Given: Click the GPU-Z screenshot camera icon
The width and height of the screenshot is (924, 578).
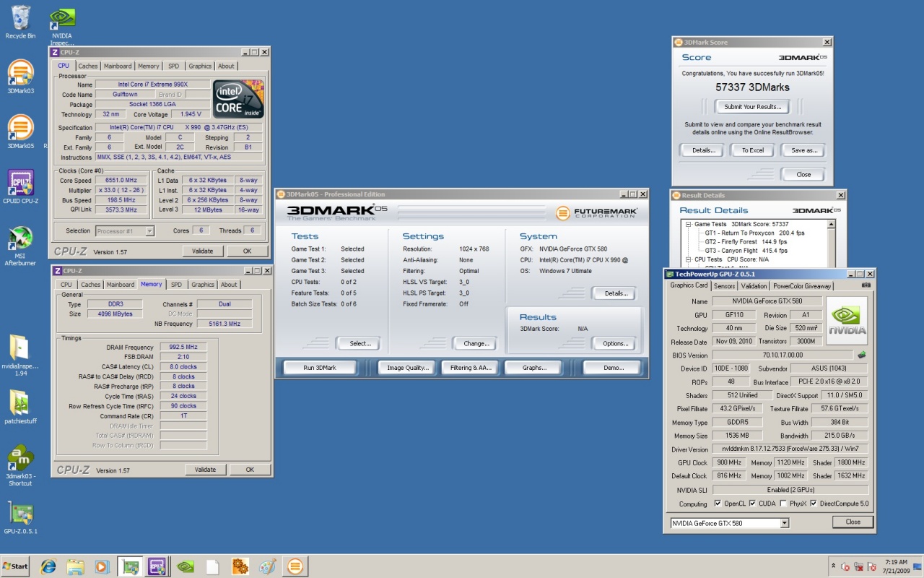Looking at the screenshot, I should (866, 285).
